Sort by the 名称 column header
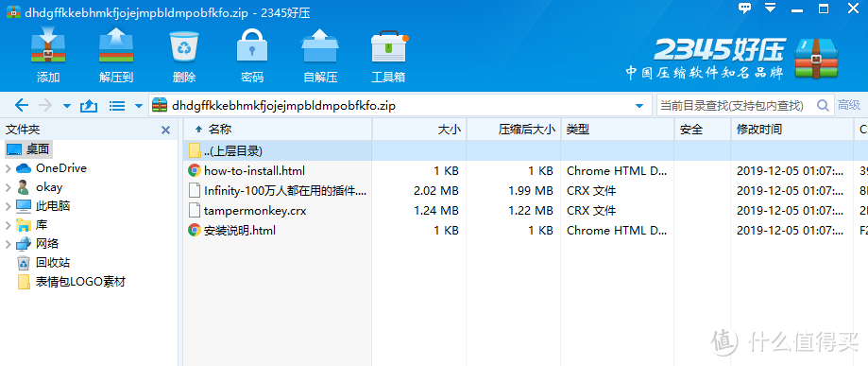The width and height of the screenshot is (868, 366). click(x=278, y=130)
